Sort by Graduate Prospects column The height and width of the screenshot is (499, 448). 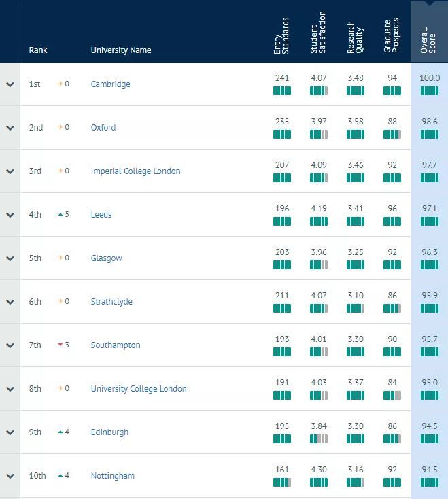pos(392,35)
